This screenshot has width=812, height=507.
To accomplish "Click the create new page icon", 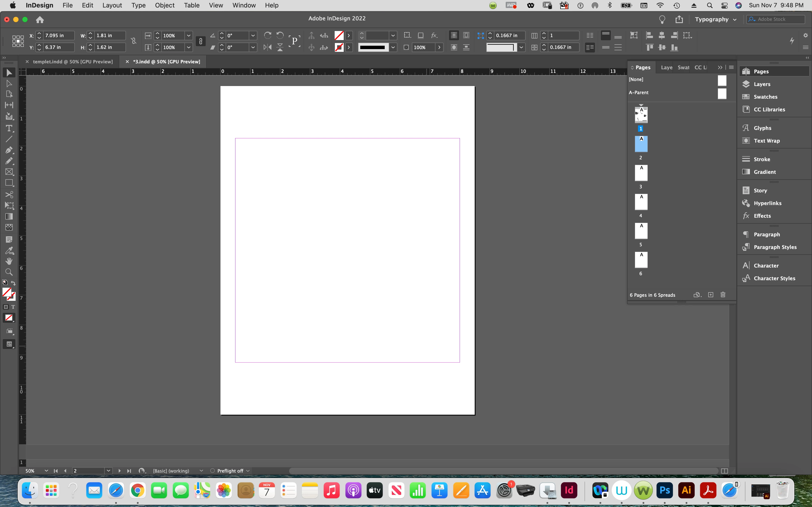I will 710,295.
